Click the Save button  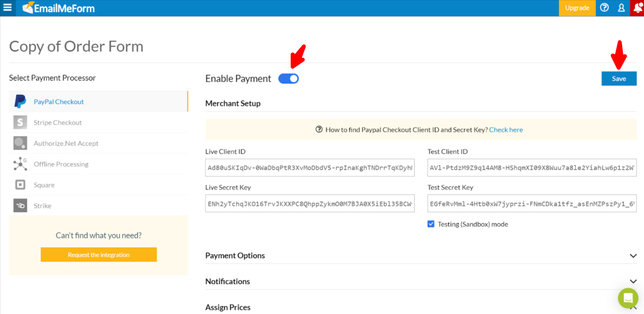point(619,79)
